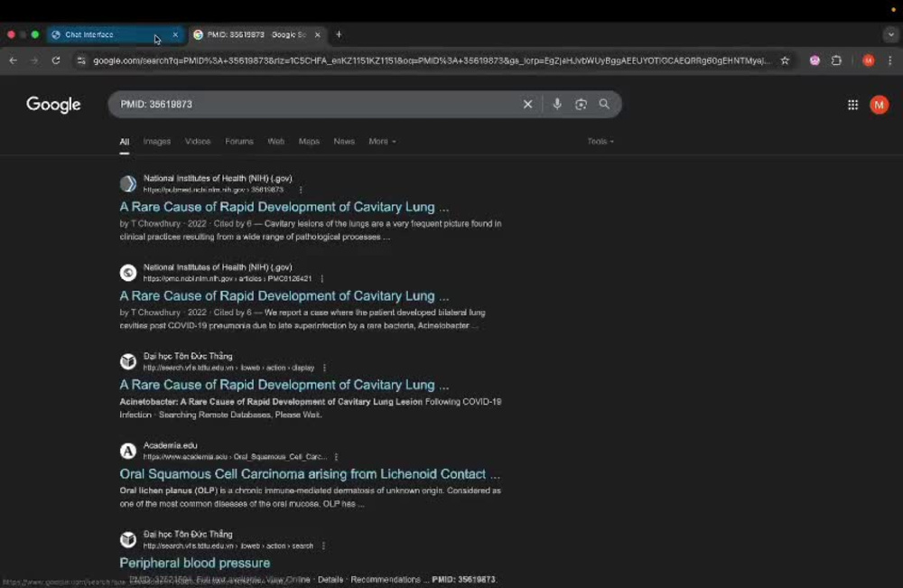The height and width of the screenshot is (588, 903).
Task: Open more options for the tdtu display result
Action: [x=324, y=368]
